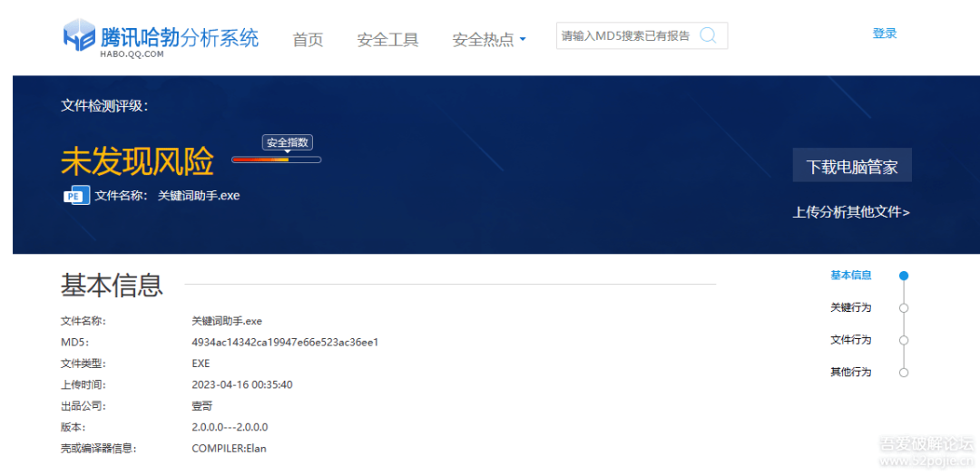The width and height of the screenshot is (980, 475).
Task: Click the COMPILER:Elan value
Action: coord(229,448)
